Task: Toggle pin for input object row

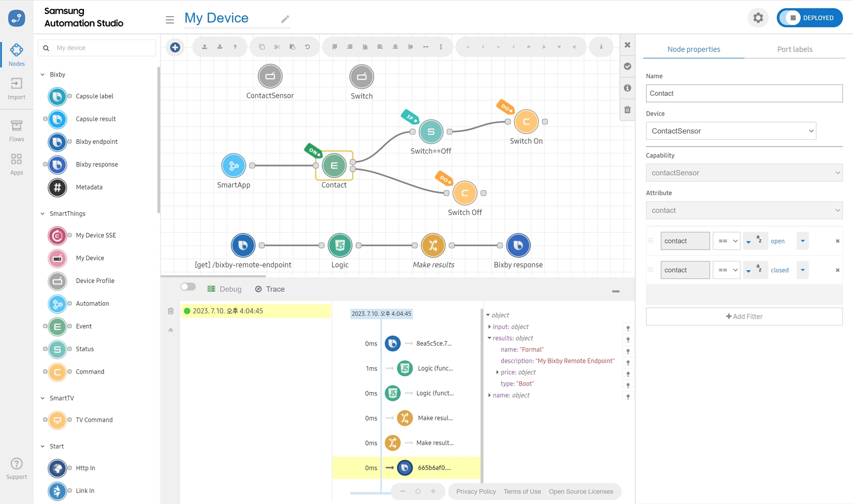Action: click(628, 328)
